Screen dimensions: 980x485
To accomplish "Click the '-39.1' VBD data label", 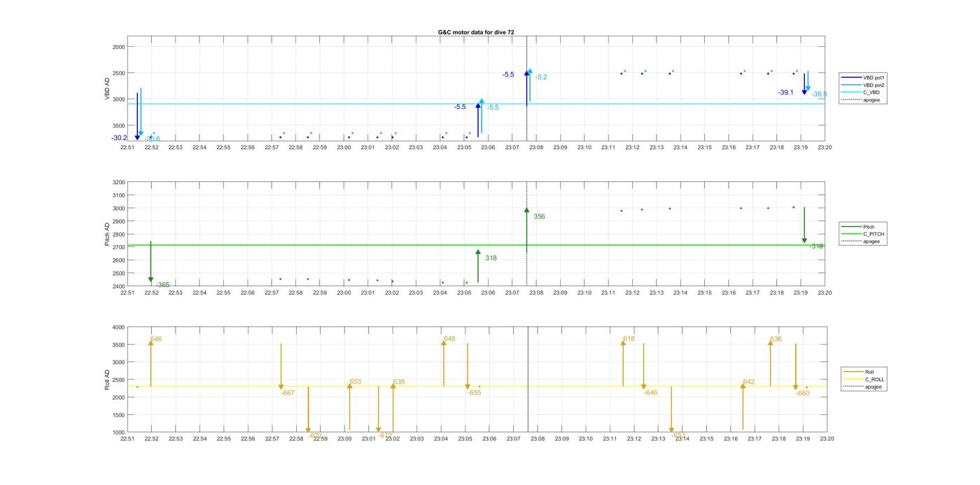I will point(785,92).
